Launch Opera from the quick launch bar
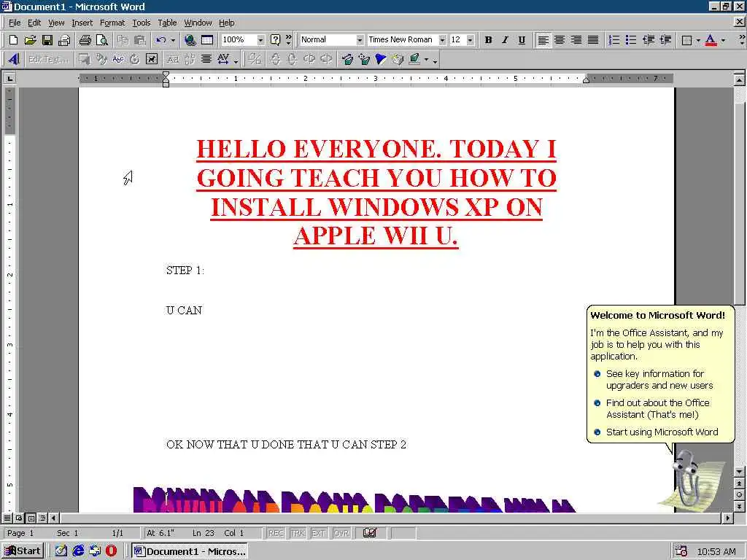 pos(111,551)
